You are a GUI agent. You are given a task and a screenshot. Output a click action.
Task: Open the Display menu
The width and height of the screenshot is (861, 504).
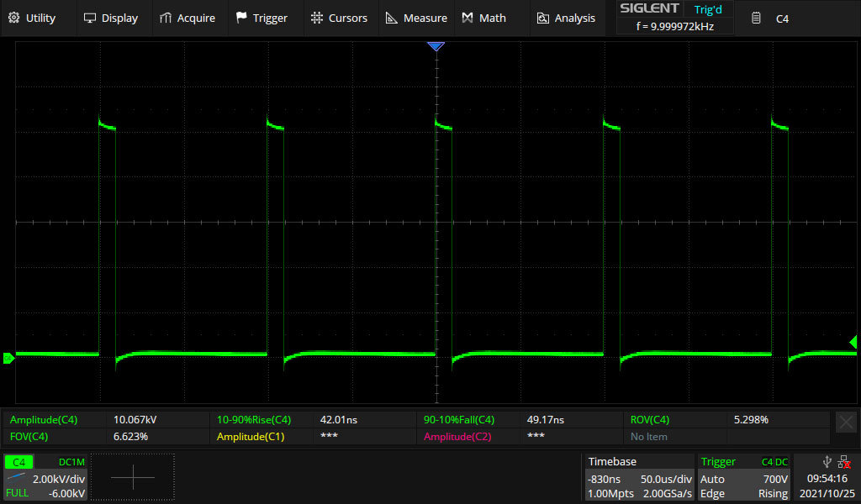point(111,18)
